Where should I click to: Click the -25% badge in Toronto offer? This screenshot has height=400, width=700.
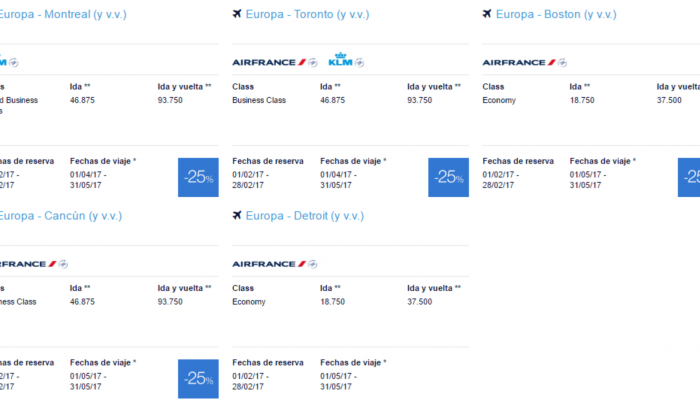click(x=449, y=177)
